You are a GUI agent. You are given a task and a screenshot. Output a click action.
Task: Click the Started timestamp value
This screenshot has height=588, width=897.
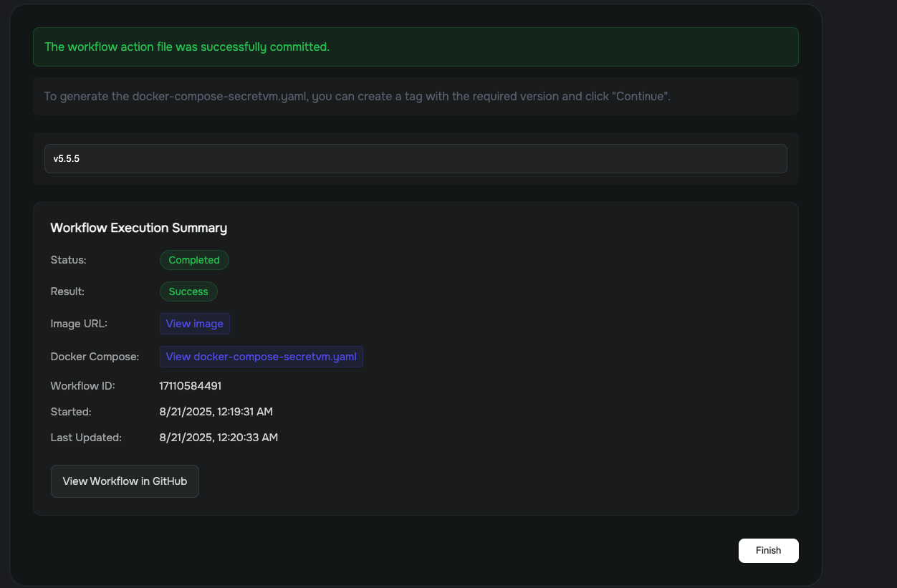216,412
